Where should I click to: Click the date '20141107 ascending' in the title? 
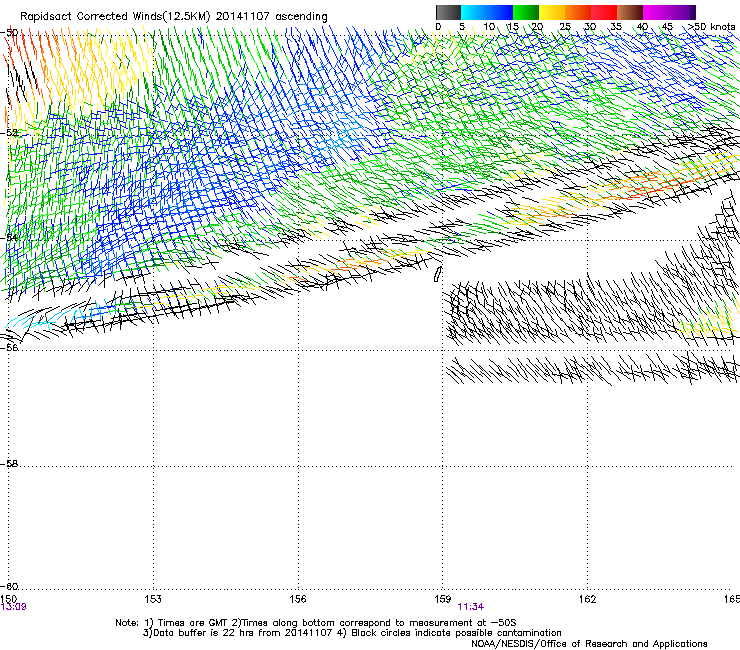click(x=271, y=17)
